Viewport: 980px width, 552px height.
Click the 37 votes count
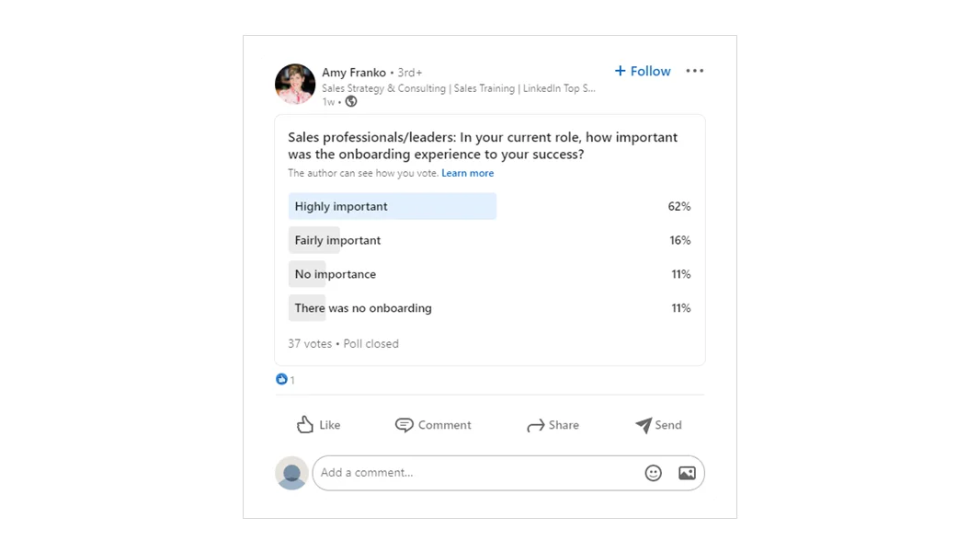point(310,344)
